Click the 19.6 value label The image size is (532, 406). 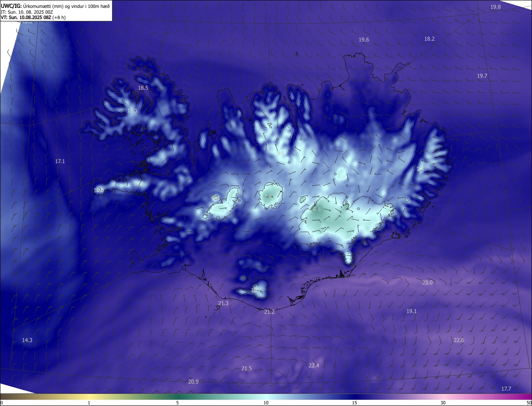364,39
